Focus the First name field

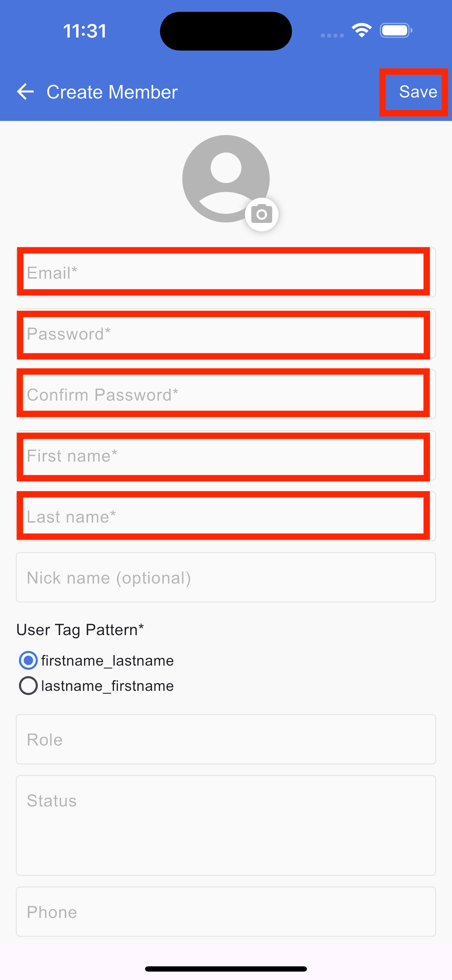click(x=226, y=455)
